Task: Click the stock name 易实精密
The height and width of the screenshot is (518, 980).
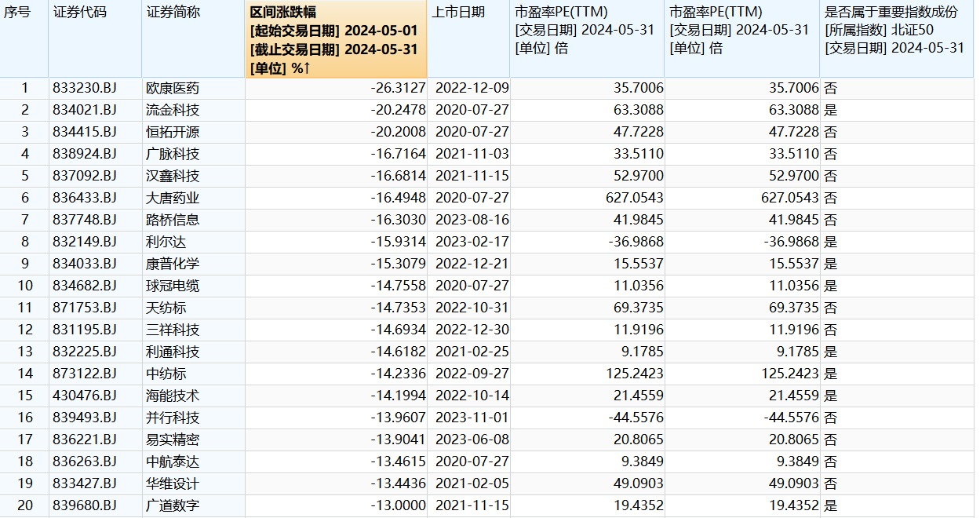Action: (x=173, y=440)
